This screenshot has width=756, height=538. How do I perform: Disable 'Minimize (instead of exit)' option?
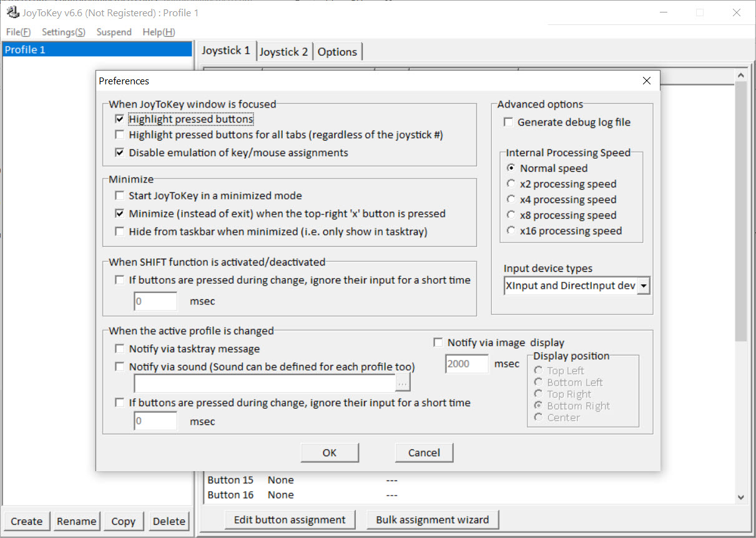tap(119, 213)
